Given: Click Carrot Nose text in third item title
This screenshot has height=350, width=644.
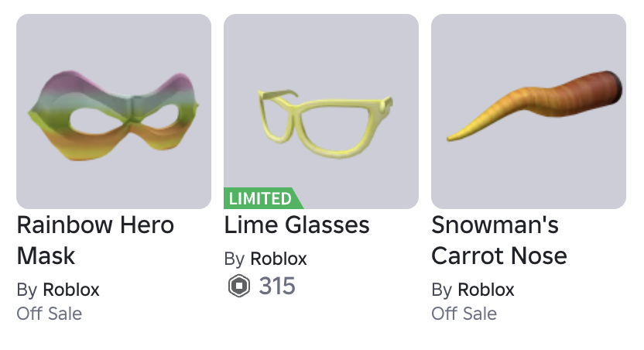Looking at the screenshot, I should [x=499, y=256].
